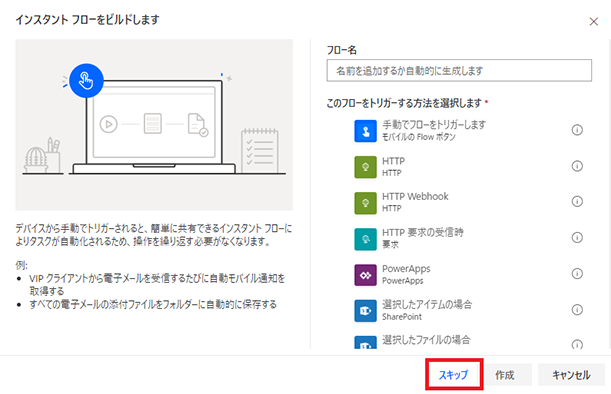The height and width of the screenshot is (394, 611).
Task: Open info for manual flow trigger
Action: (x=577, y=130)
